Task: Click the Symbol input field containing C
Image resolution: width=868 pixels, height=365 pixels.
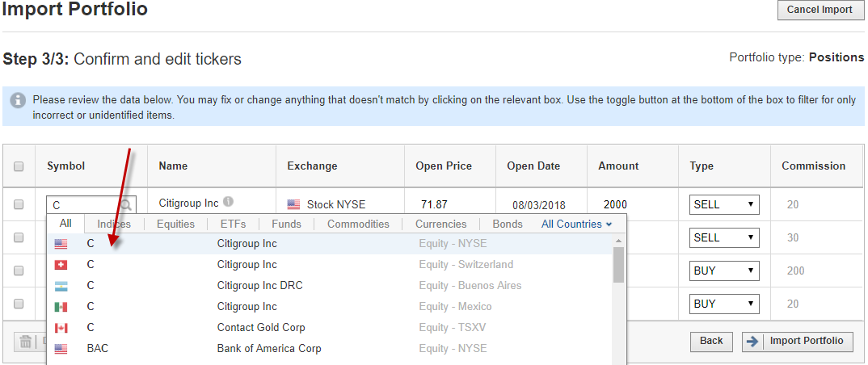Action: pos(91,205)
